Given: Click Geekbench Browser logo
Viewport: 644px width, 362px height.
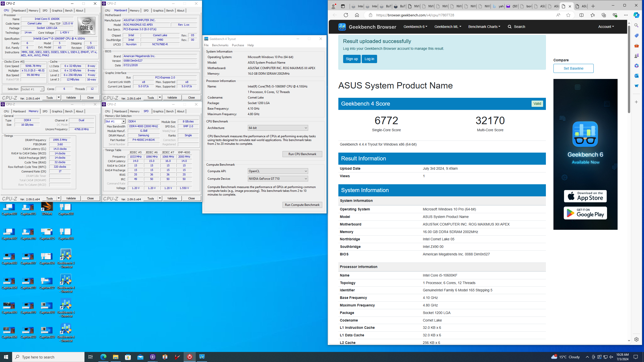Looking at the screenshot, I should (x=367, y=27).
